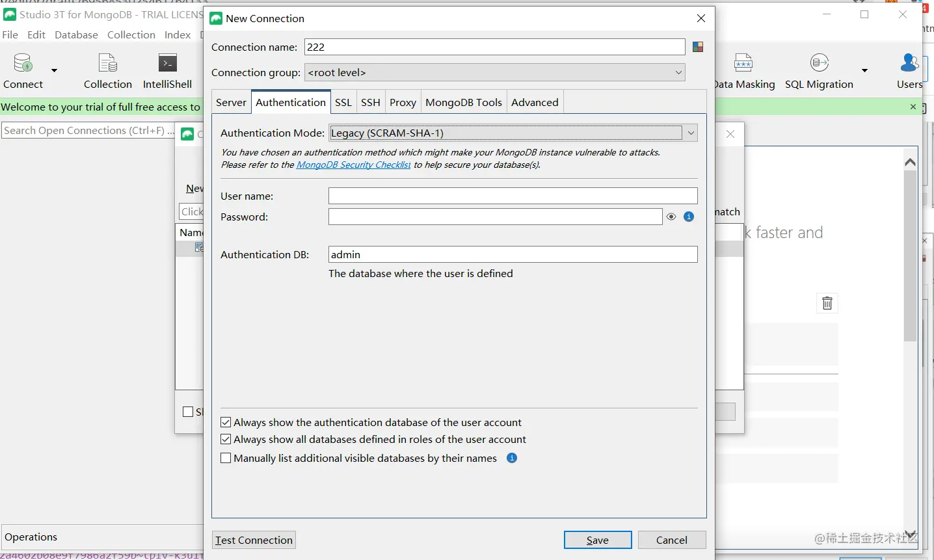
Task: Click the Connection name field
Action: tap(495, 47)
